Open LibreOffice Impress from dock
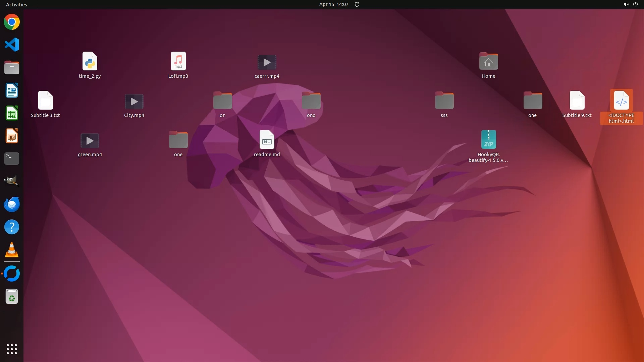 pyautogui.click(x=12, y=136)
